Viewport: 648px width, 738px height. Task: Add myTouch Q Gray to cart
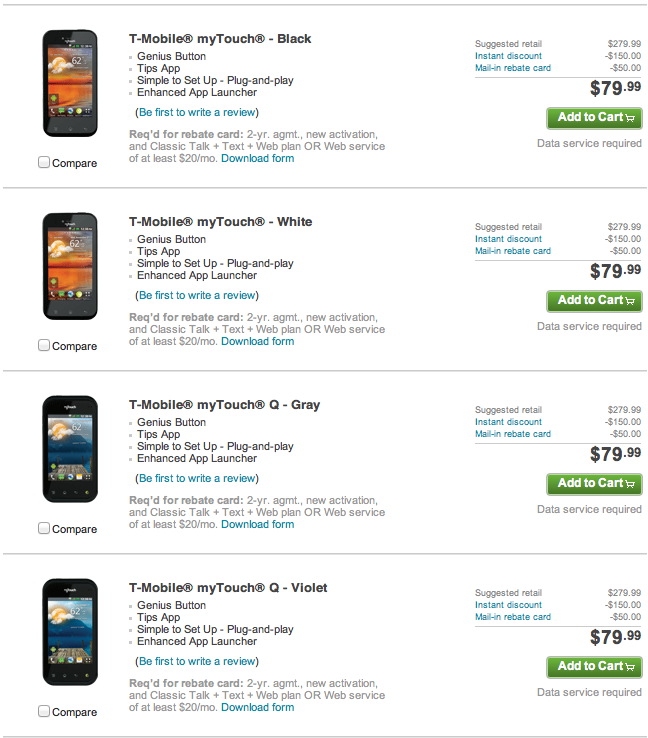[x=594, y=484]
